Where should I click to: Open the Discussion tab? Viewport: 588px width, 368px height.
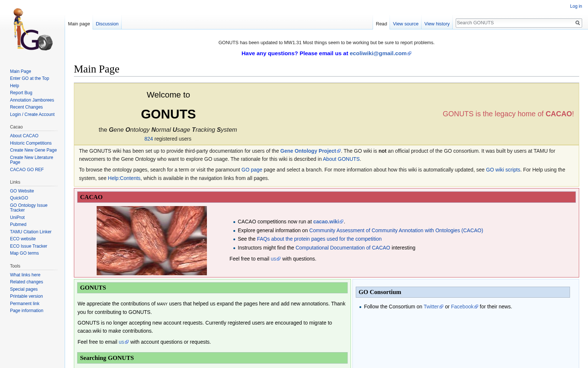pyautogui.click(x=107, y=24)
